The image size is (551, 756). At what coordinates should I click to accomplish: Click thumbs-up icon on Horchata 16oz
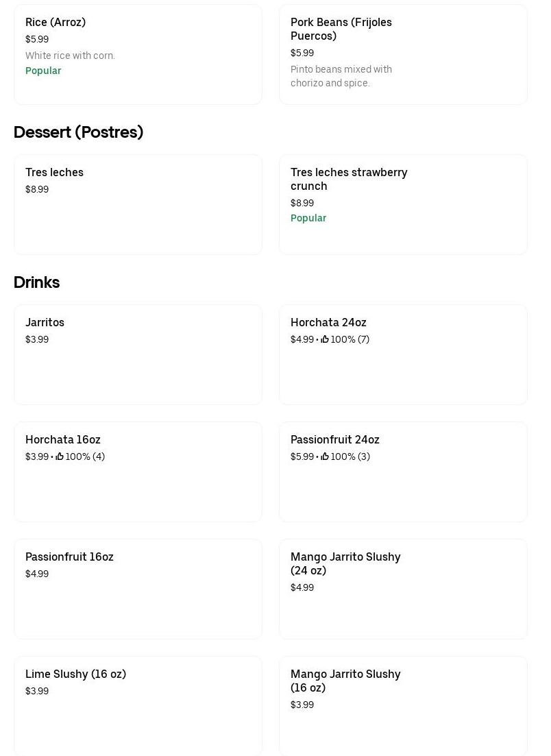[60, 456]
